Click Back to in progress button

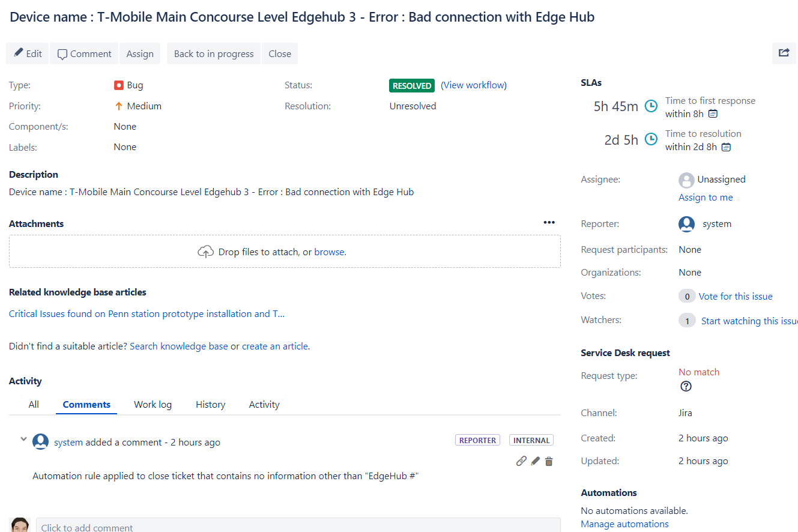214,53
